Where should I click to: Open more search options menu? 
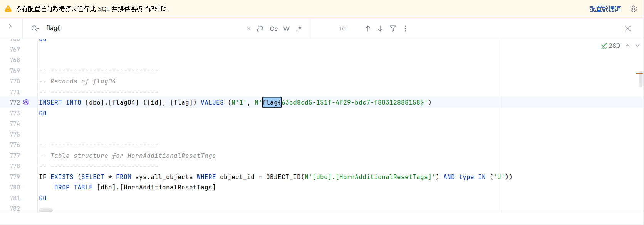405,29
